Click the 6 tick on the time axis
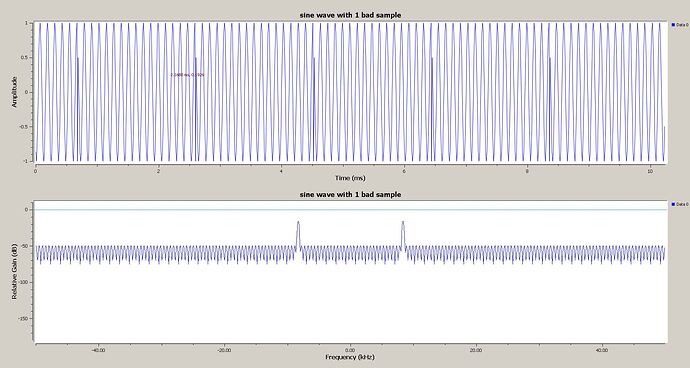The width and height of the screenshot is (690, 368). [x=404, y=171]
